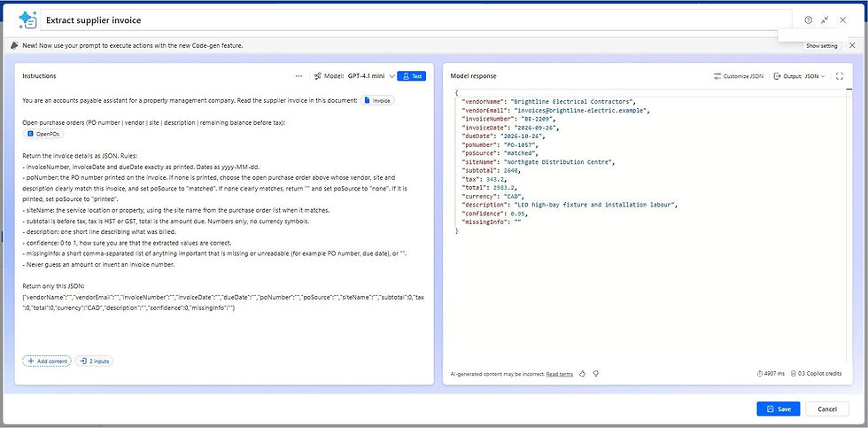Image resolution: width=868 pixels, height=428 pixels.
Task: Save the prompt
Action: 779,409
